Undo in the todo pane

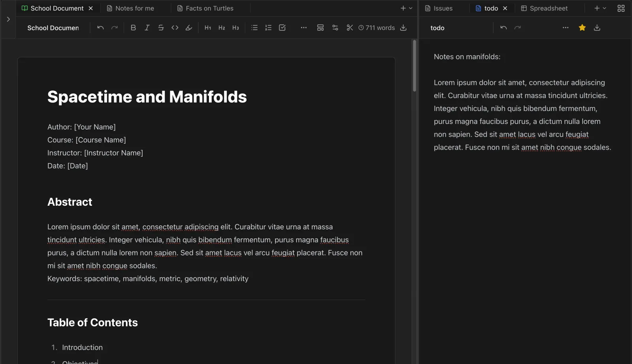[503, 28]
